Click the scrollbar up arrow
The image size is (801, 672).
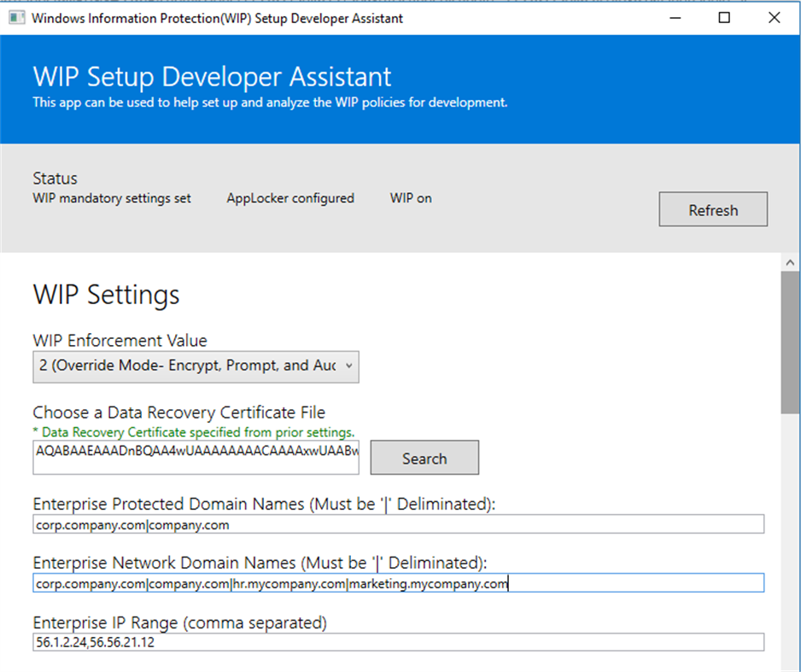pos(790,261)
